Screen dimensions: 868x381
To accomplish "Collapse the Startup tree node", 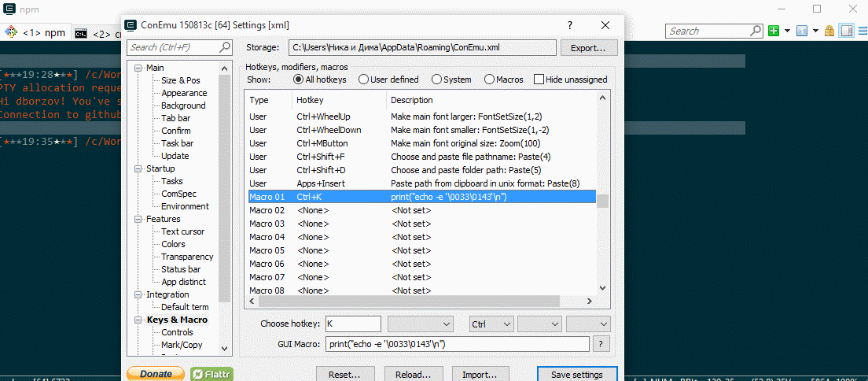I will (x=138, y=168).
